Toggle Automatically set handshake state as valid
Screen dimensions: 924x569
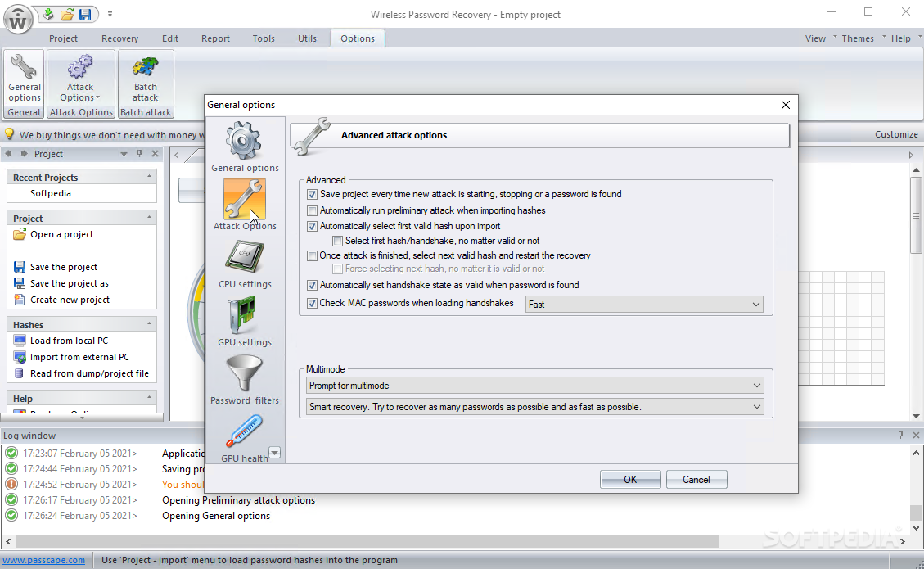313,285
